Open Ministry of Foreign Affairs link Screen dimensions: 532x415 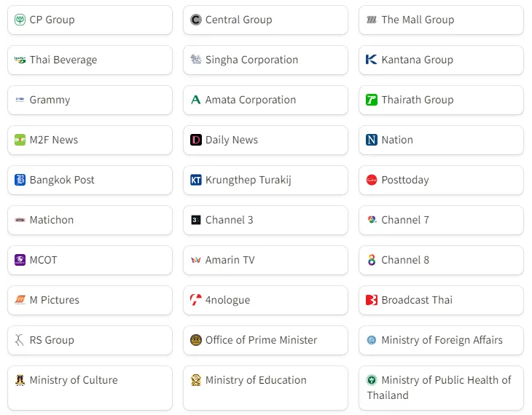(442, 340)
